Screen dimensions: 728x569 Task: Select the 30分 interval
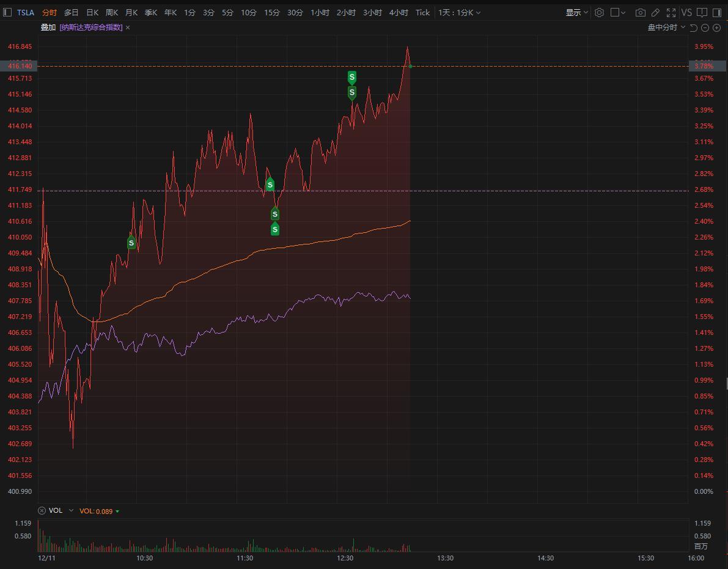[x=295, y=13]
